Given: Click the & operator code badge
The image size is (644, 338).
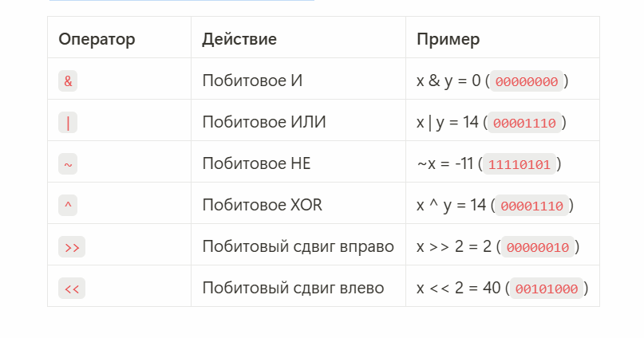Looking at the screenshot, I should click(68, 81).
